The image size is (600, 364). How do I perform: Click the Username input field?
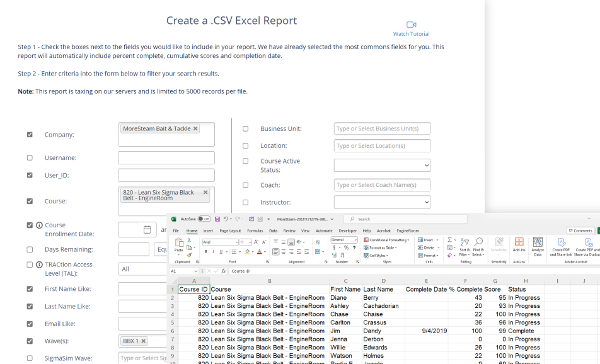click(166, 158)
